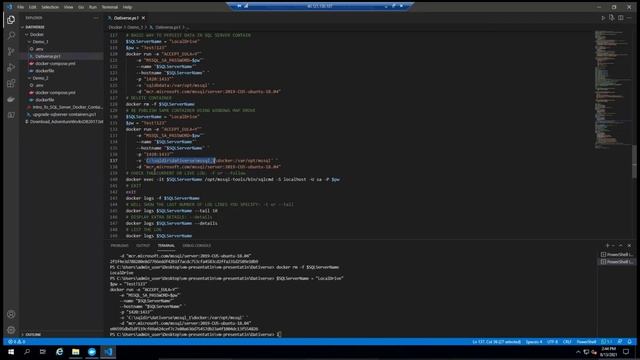Open Intro_To_SQL_Server_Docker_Contai... file

[x=67, y=107]
